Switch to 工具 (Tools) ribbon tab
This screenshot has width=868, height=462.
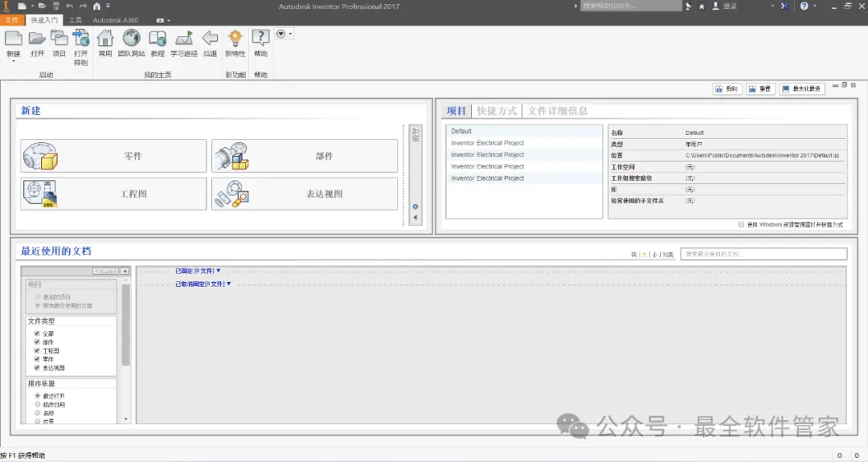click(x=76, y=20)
